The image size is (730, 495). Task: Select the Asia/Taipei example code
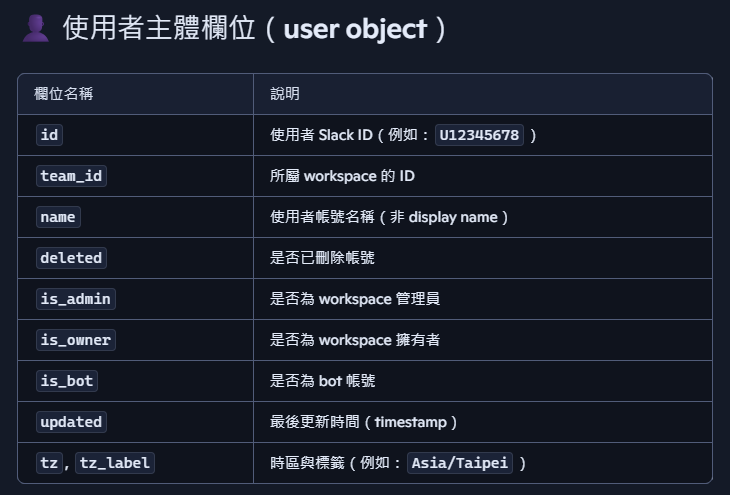pos(459,463)
